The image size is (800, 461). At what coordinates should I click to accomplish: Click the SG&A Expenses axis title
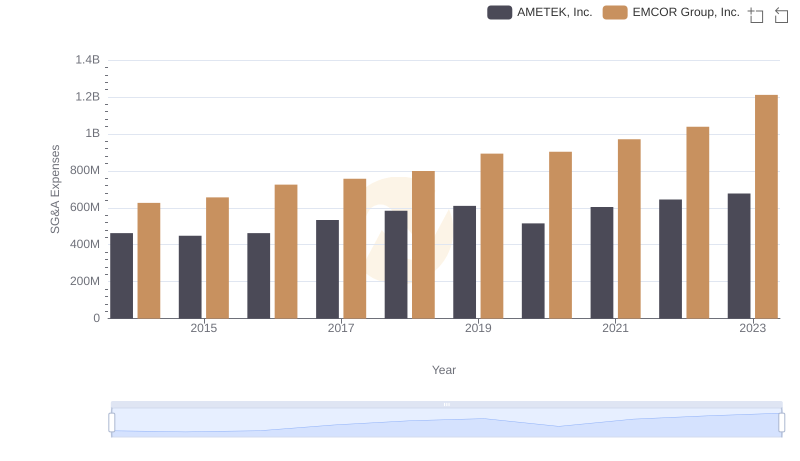pos(55,189)
